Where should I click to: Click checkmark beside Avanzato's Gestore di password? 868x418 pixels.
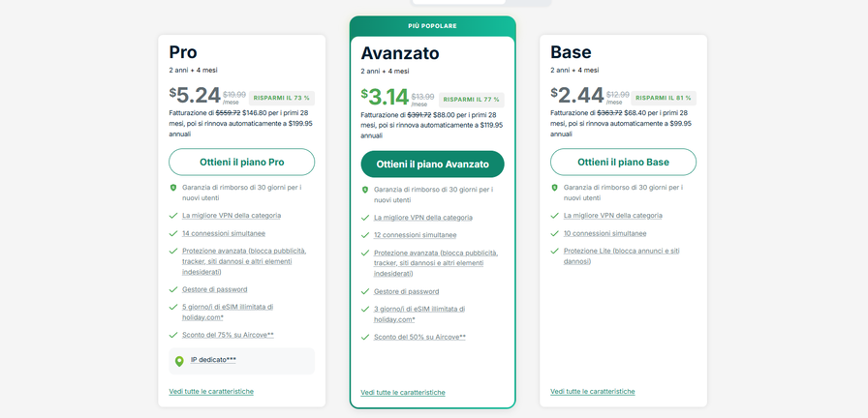point(365,291)
